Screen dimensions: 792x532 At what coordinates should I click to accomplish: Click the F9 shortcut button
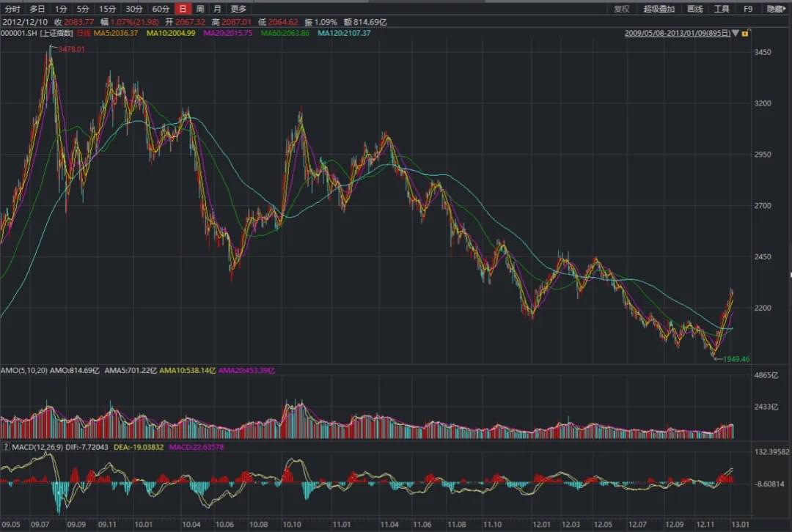point(748,9)
